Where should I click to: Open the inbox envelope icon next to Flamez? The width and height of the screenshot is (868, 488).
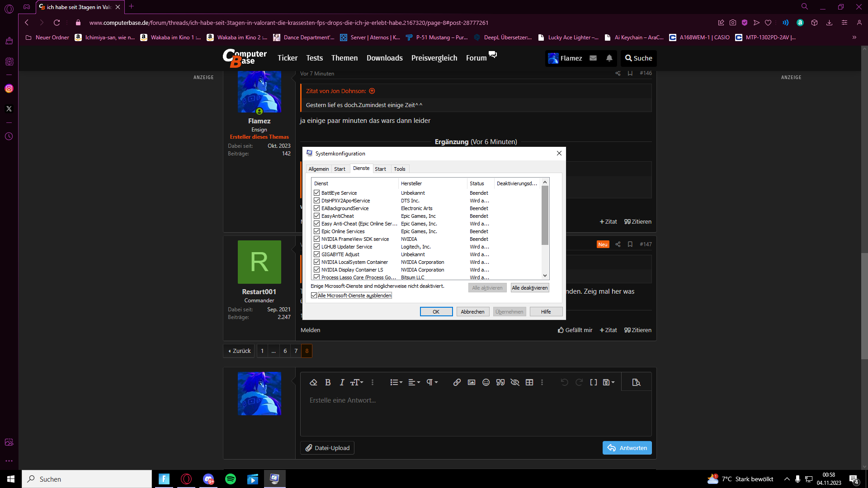click(593, 58)
